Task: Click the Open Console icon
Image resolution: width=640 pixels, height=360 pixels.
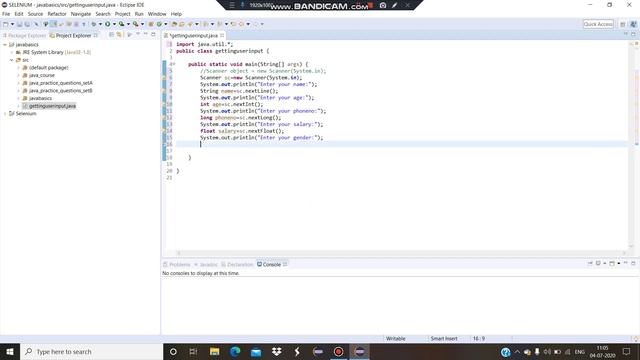Action: point(612,264)
